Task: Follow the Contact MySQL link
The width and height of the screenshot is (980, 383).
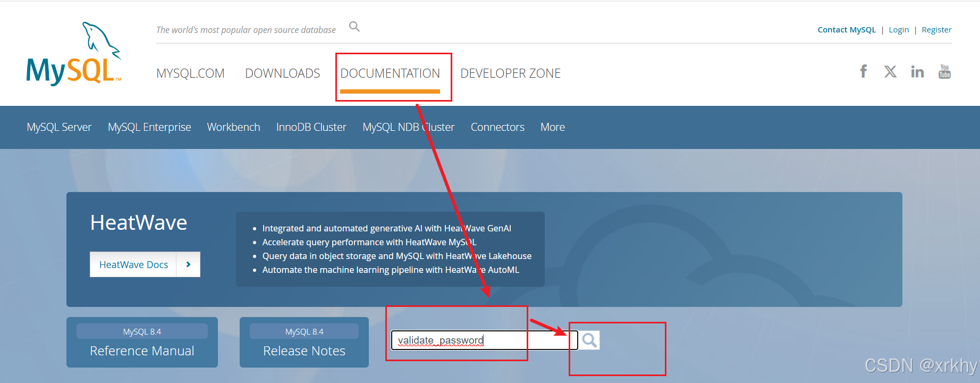Action: (847, 30)
